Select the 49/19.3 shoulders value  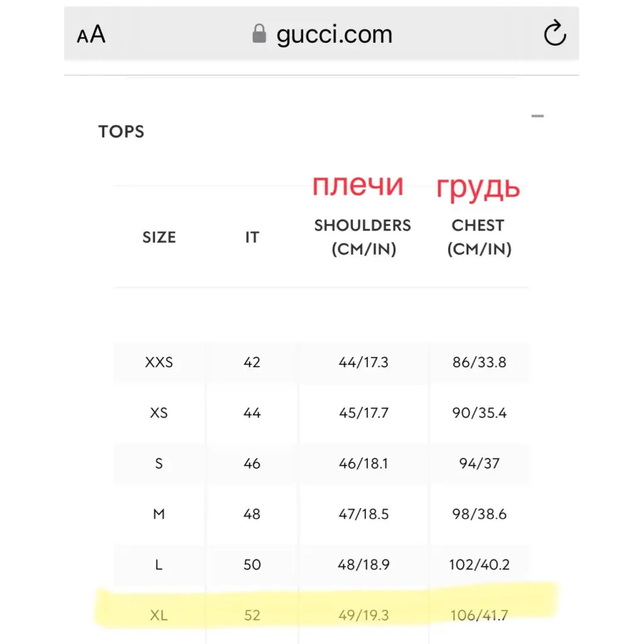point(364,615)
